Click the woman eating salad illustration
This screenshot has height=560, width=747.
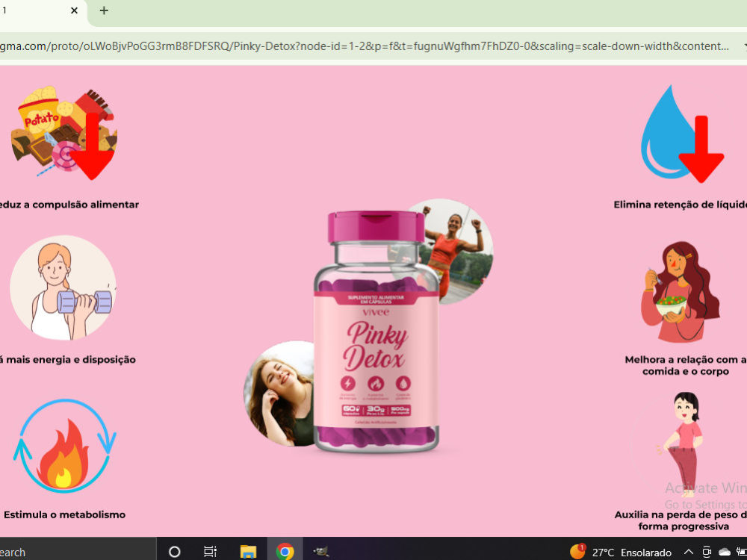[x=681, y=291]
